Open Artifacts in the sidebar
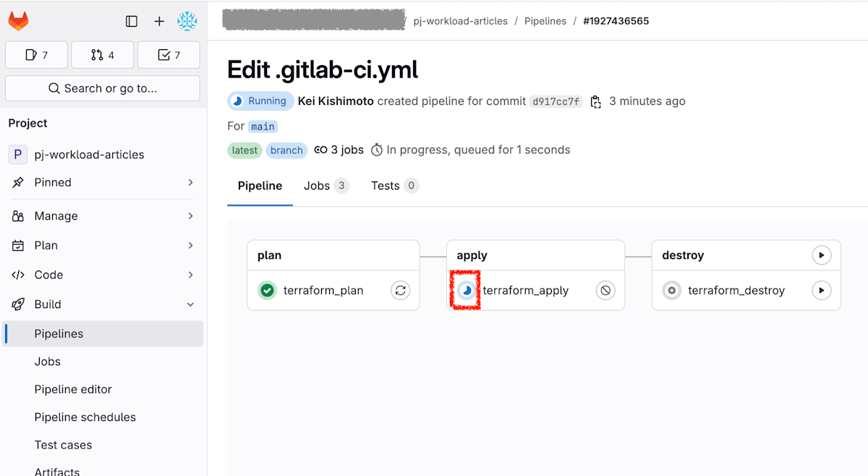The width and height of the screenshot is (868, 476). point(57,471)
